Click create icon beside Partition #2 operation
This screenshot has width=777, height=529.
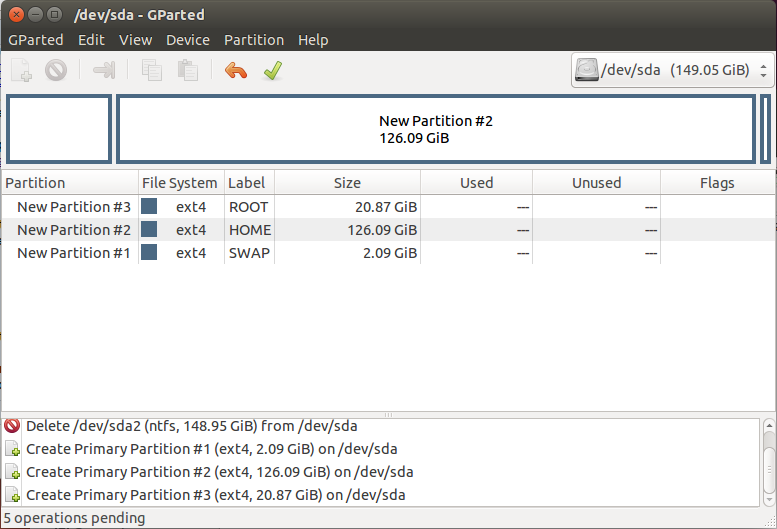(12, 472)
